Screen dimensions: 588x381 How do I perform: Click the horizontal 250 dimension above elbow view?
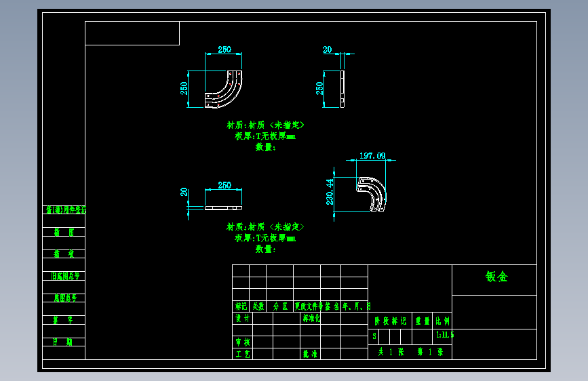224,49
